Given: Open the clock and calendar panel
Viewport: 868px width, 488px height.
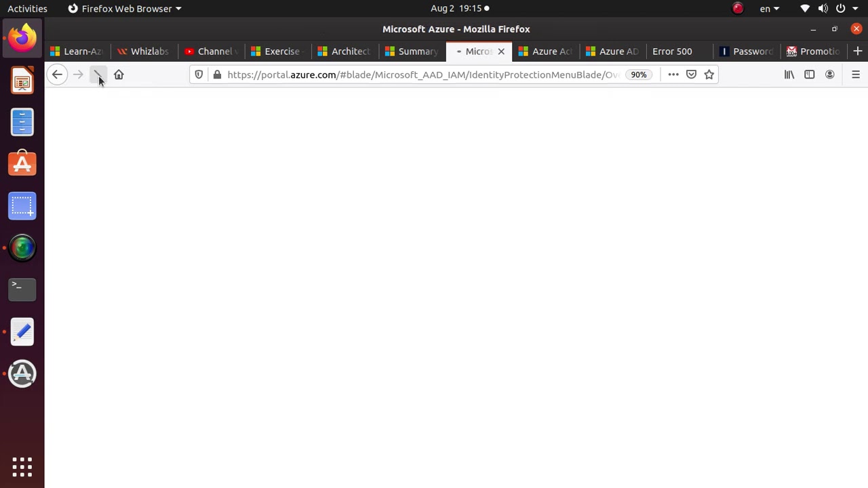Looking at the screenshot, I should pos(460,9).
